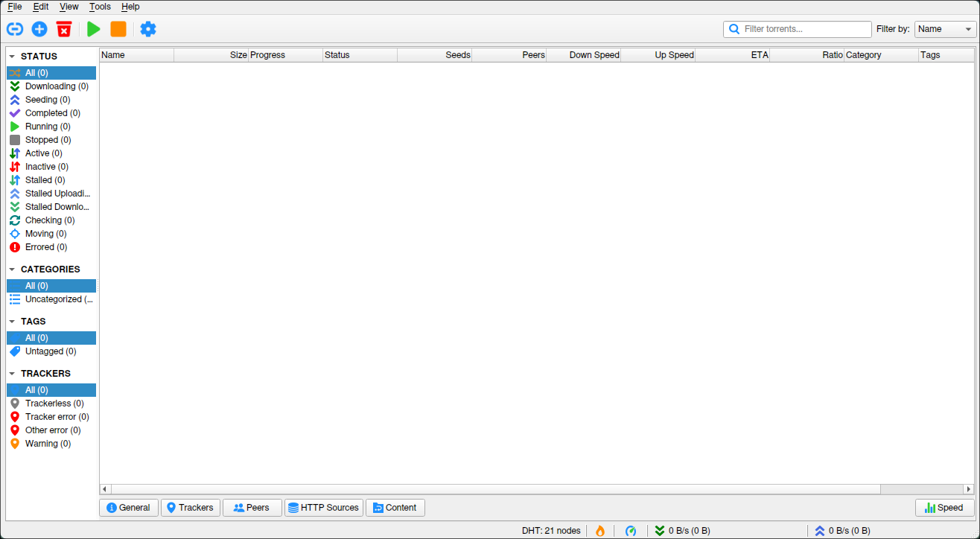Switch to the Content tab
The height and width of the screenshot is (539, 980).
tap(395, 508)
